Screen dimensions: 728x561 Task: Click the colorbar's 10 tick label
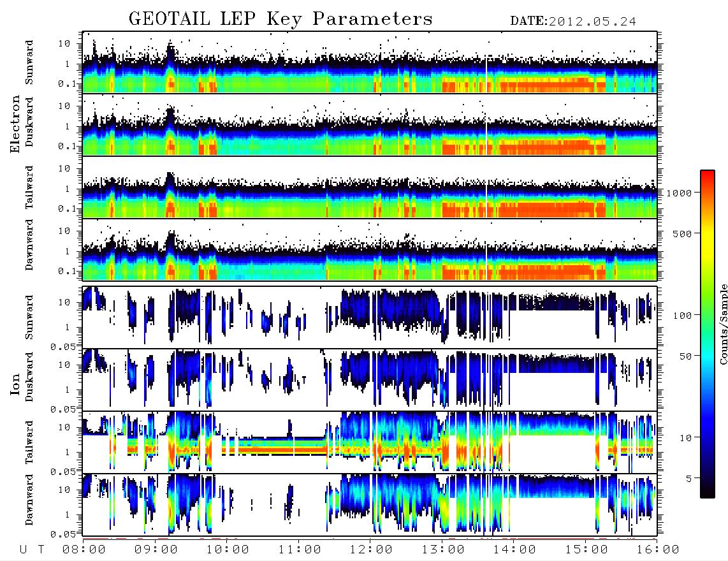pyautogui.click(x=685, y=438)
